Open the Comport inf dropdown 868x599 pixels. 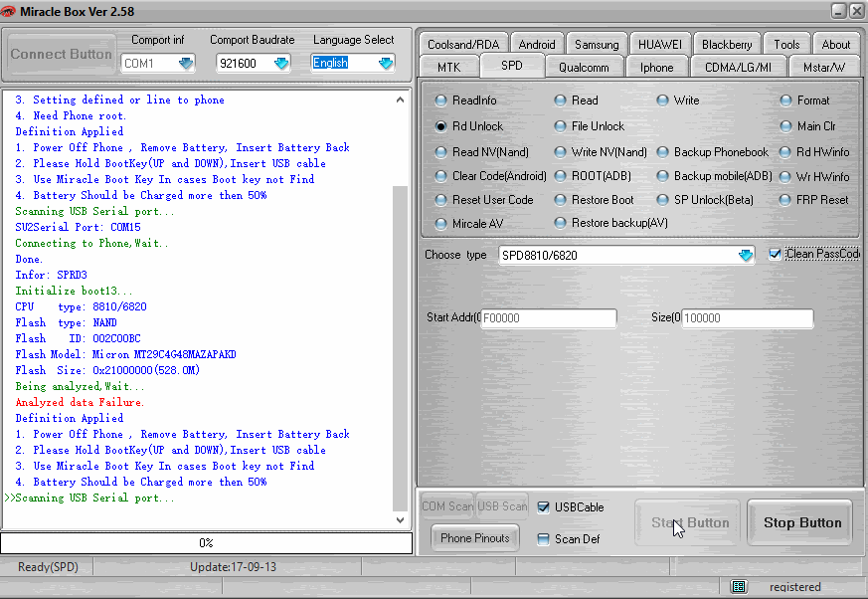(186, 64)
